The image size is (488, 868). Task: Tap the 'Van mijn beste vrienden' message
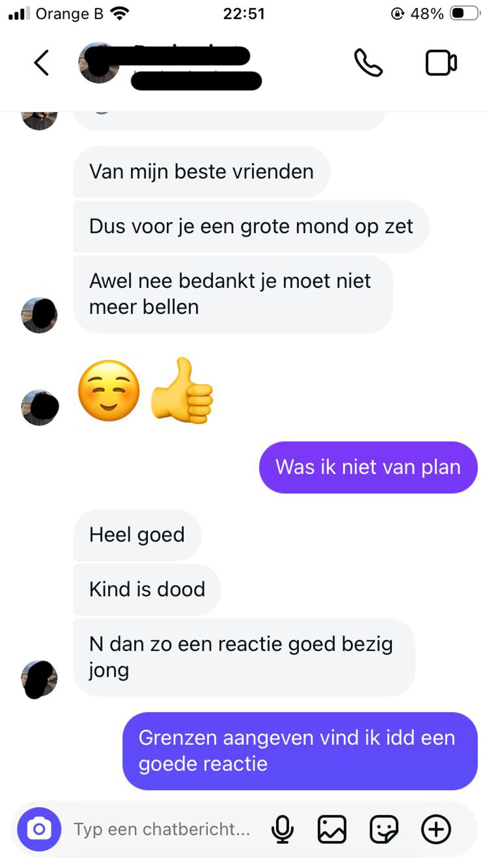click(202, 172)
